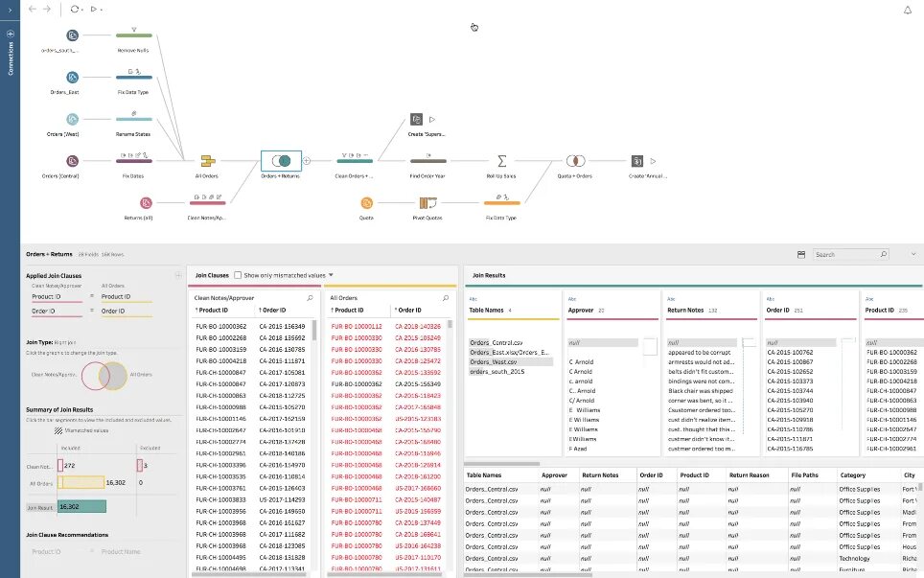
Task: Add a new connection with the plus icon
Action: click(x=10, y=34)
